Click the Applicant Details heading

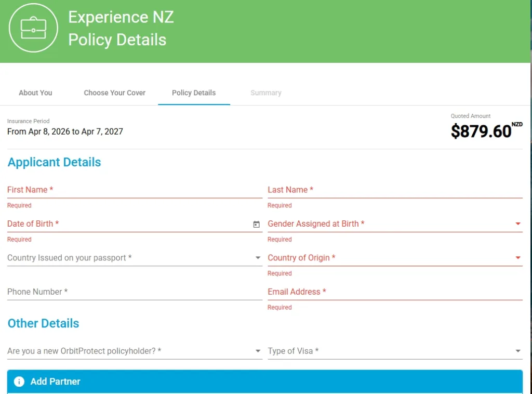(54, 162)
